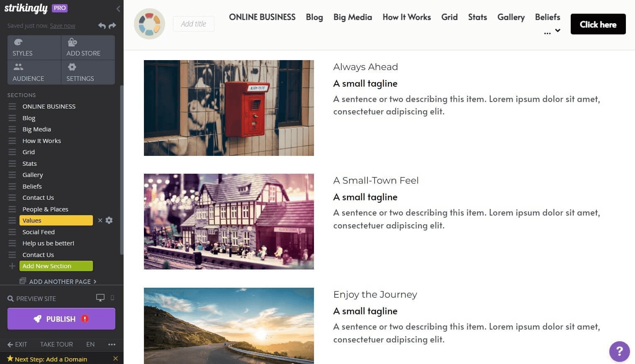The height and width of the screenshot is (364, 635).
Task: Open the Styles palette panel
Action: tap(34, 48)
